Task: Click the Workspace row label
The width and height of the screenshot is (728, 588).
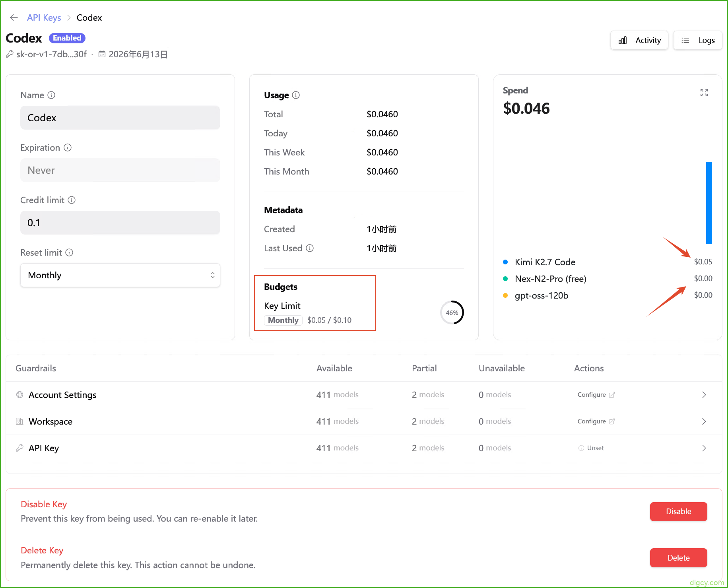Action: pyautogui.click(x=50, y=421)
